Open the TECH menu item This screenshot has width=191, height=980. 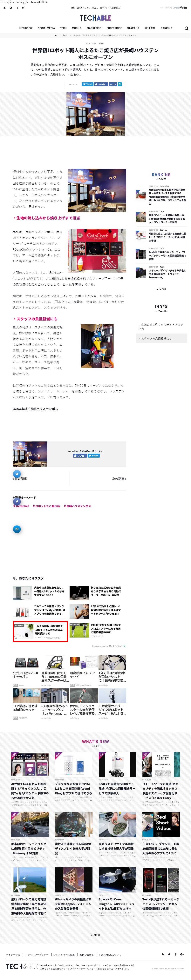(63, 28)
